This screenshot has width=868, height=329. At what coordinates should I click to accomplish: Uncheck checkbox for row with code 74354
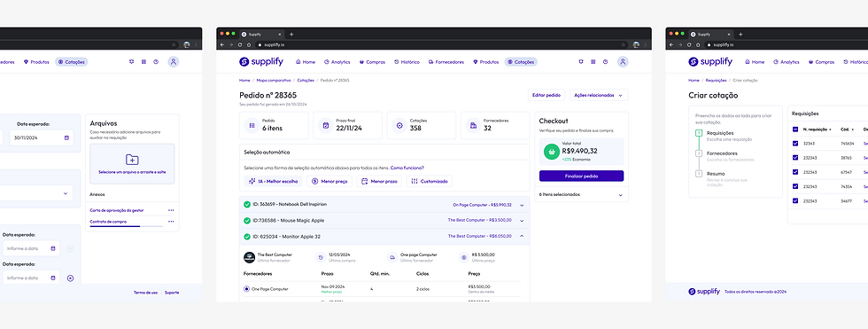(795, 186)
